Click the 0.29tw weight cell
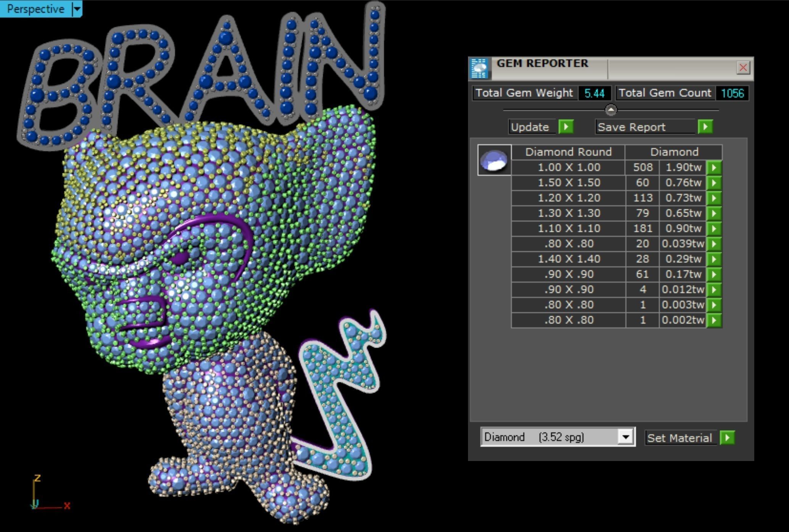The height and width of the screenshot is (532, 789). tap(683, 259)
